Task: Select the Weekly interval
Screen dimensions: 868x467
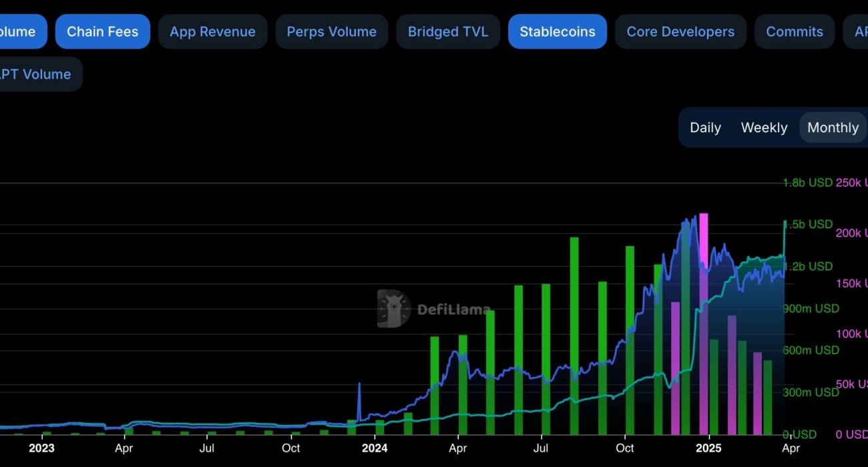Action: point(764,127)
